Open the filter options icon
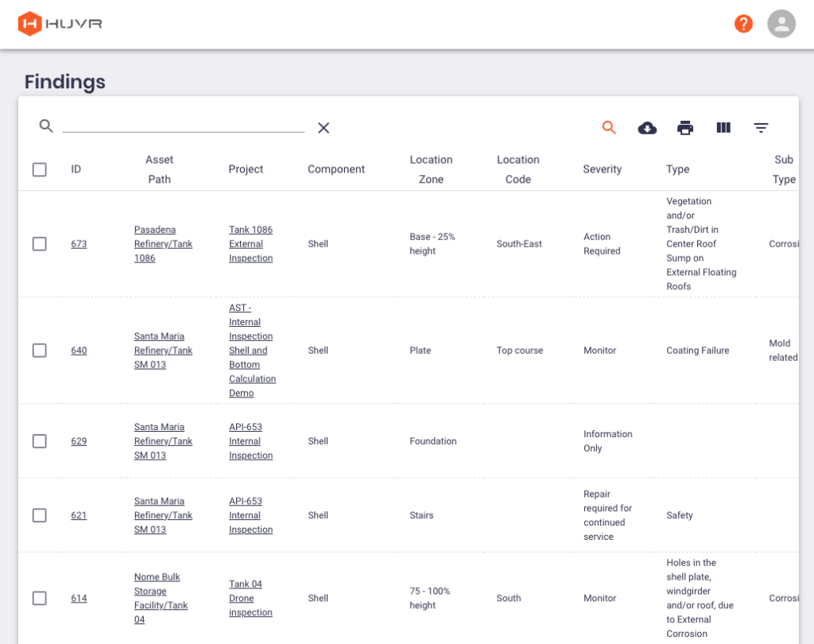Image resolution: width=814 pixels, height=644 pixels. [761, 127]
